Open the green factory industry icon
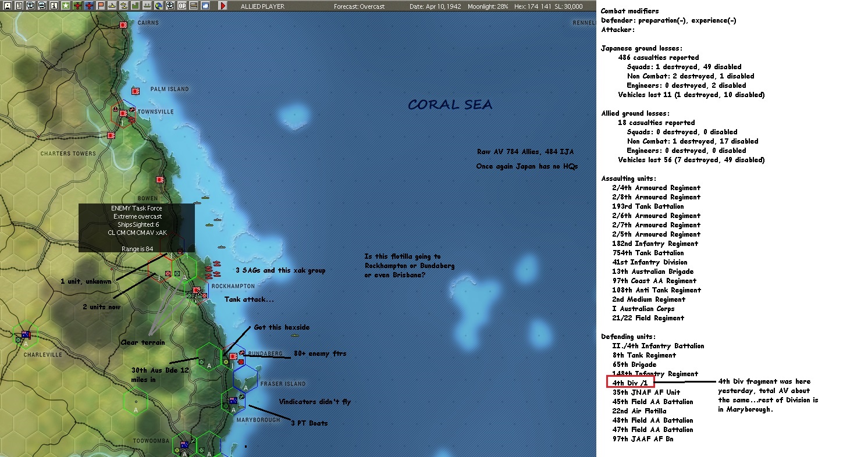The width and height of the screenshot is (868, 457). click(x=136, y=6)
